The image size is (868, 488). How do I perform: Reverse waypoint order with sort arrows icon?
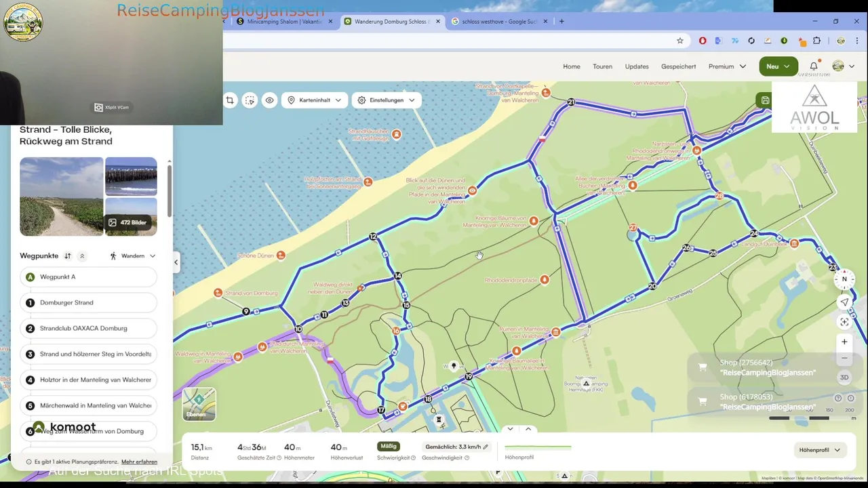(68, 256)
